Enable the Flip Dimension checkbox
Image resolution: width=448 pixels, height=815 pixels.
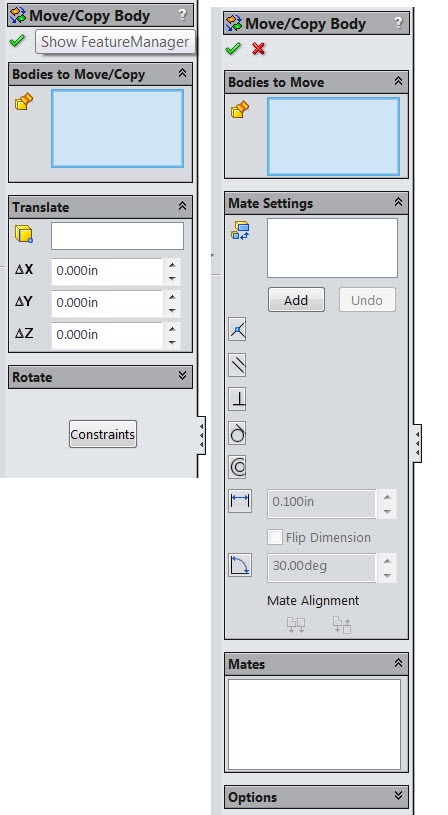(x=275, y=537)
